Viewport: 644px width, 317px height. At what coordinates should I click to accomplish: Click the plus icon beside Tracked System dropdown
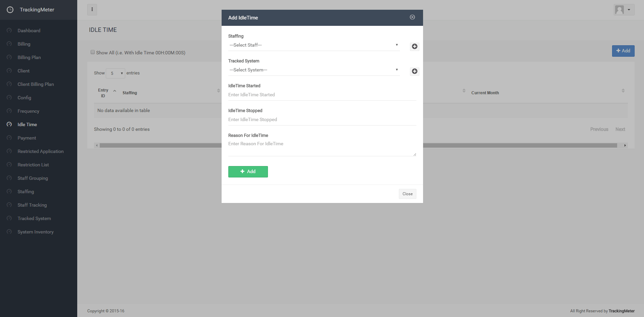[415, 71]
